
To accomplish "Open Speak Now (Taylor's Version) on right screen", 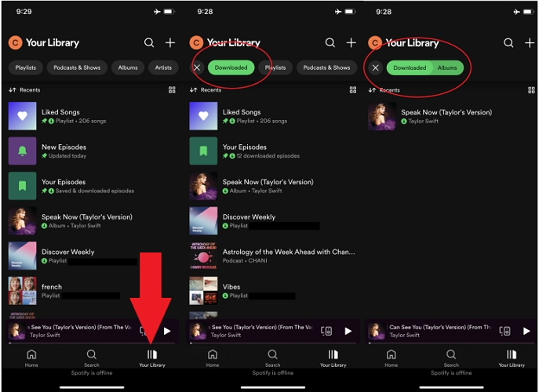I will (452, 116).
